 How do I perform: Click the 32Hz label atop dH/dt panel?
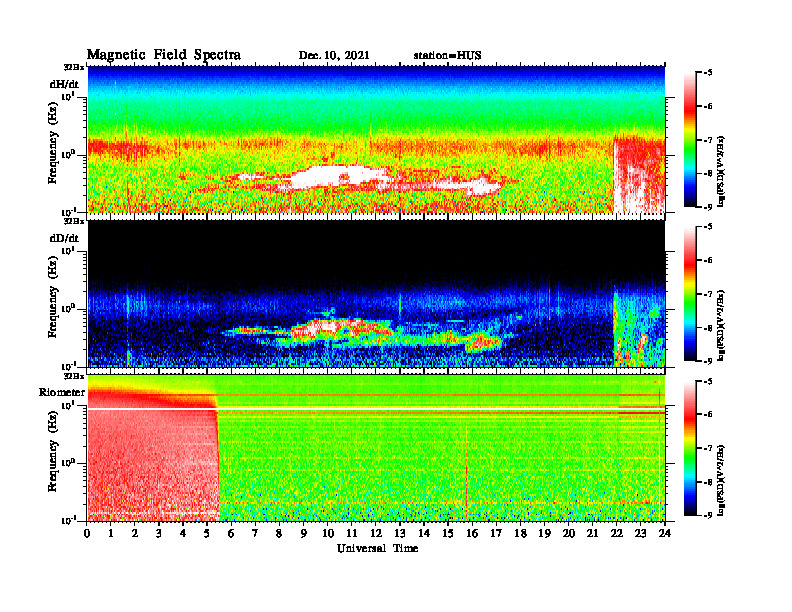click(73, 67)
